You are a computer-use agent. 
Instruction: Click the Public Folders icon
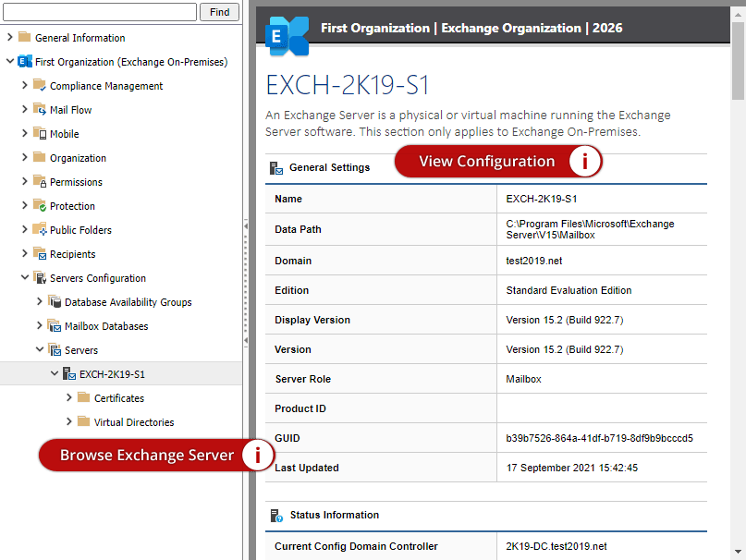[40, 229]
